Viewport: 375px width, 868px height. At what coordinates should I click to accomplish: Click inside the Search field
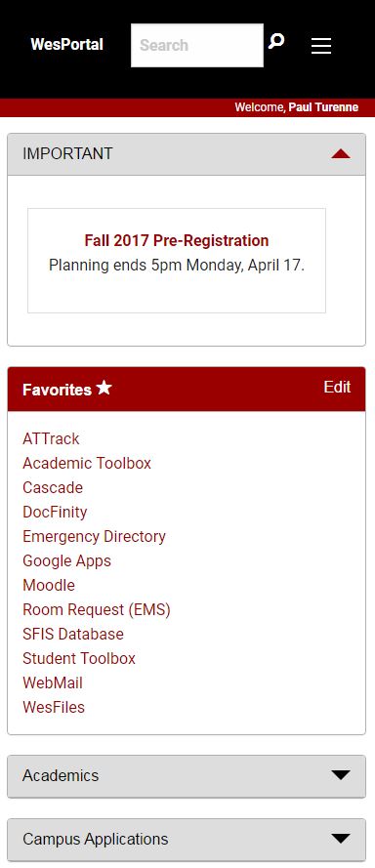[x=197, y=45]
